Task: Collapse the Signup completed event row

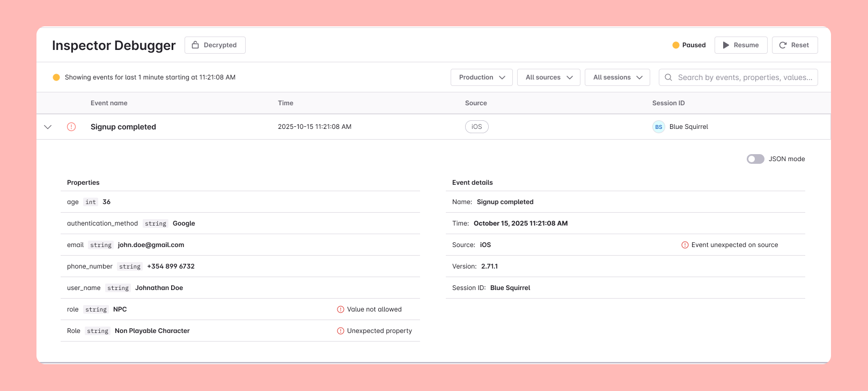Action: [48, 127]
